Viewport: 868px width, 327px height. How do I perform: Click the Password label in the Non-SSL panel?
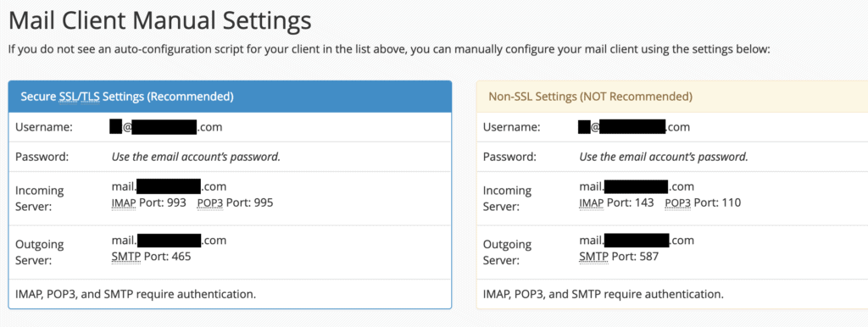click(509, 157)
